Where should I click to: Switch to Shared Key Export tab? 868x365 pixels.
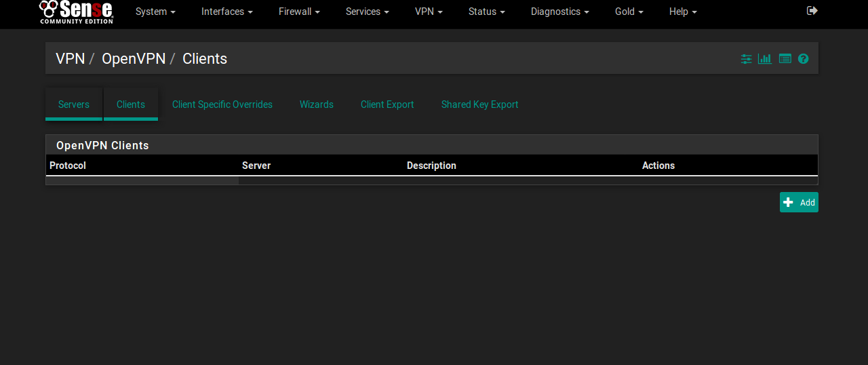(x=479, y=104)
